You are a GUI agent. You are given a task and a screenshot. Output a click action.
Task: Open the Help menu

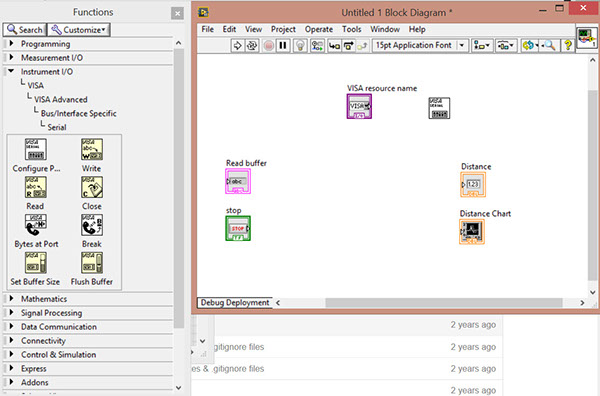click(417, 29)
